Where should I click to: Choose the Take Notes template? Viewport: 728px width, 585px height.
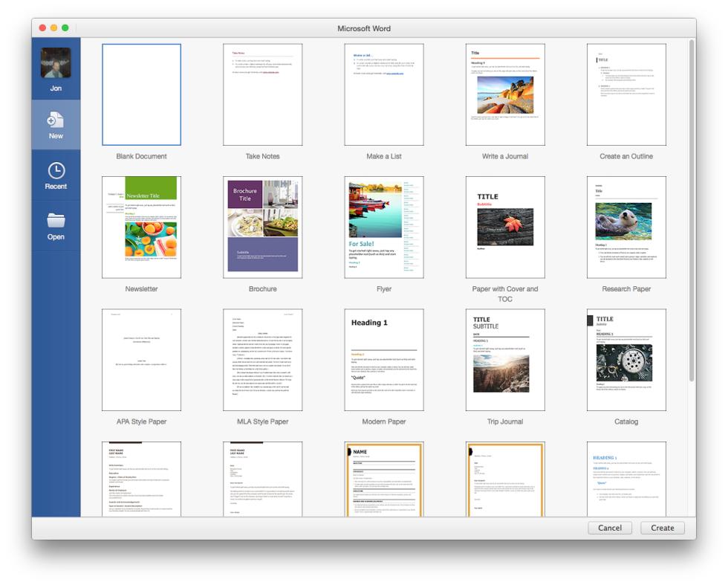point(262,94)
